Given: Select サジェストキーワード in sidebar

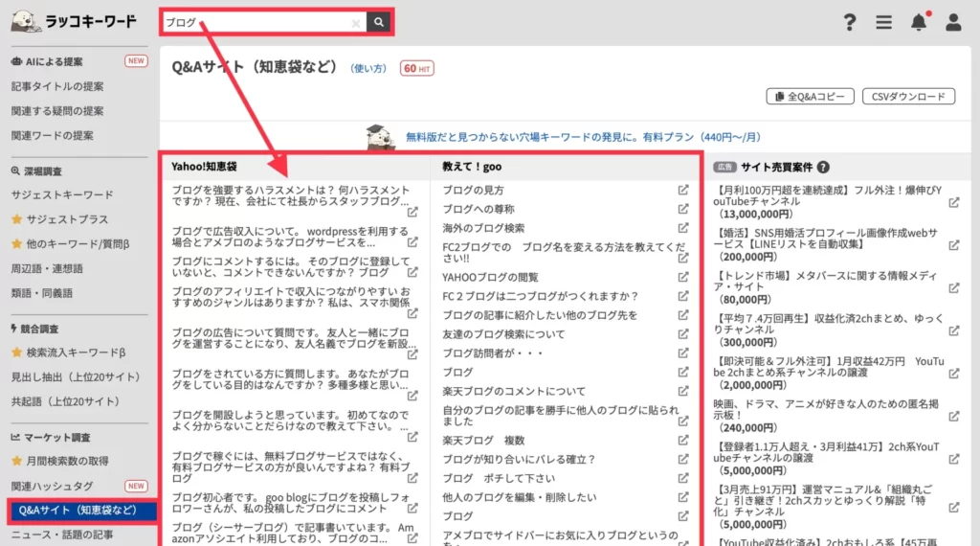Looking at the screenshot, I should (x=62, y=194).
